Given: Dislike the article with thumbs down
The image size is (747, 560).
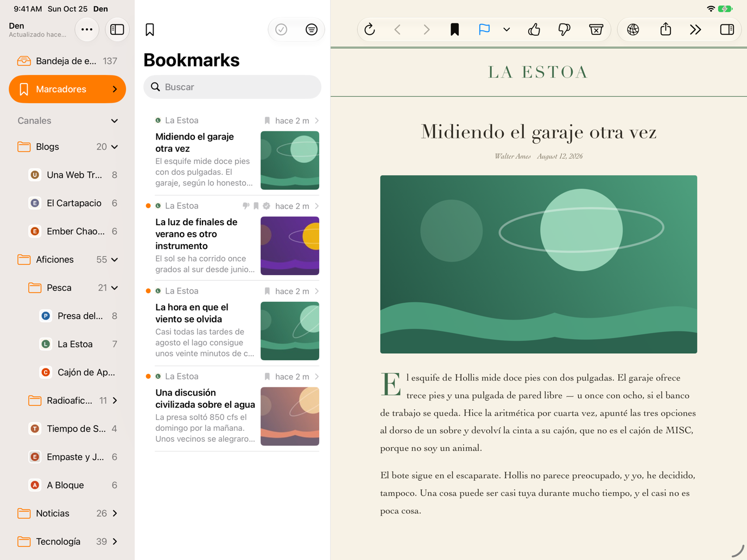Looking at the screenshot, I should pos(565,29).
